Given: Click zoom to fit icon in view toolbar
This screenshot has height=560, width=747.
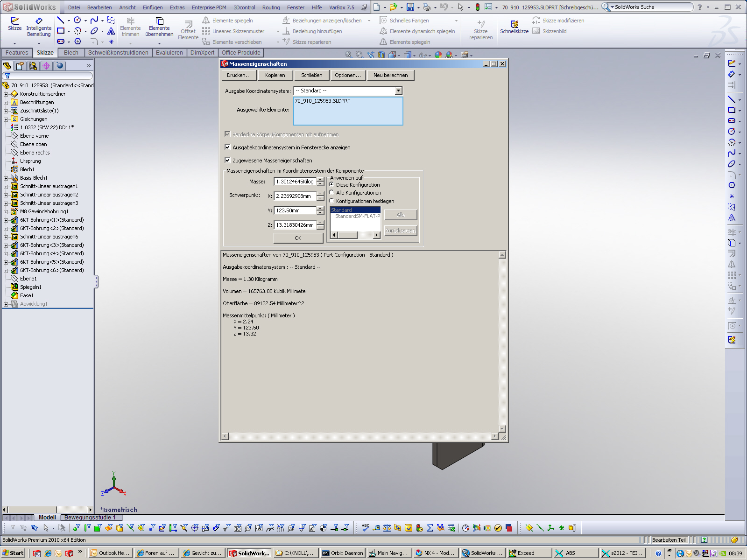Looking at the screenshot, I should 348,55.
